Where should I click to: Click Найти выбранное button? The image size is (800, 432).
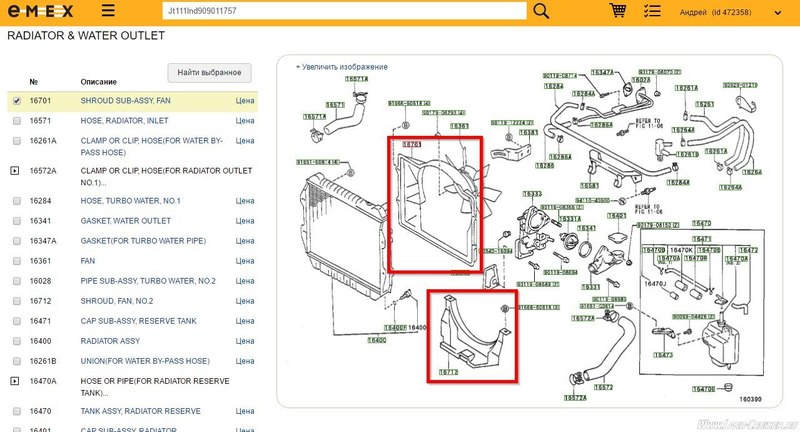209,73
